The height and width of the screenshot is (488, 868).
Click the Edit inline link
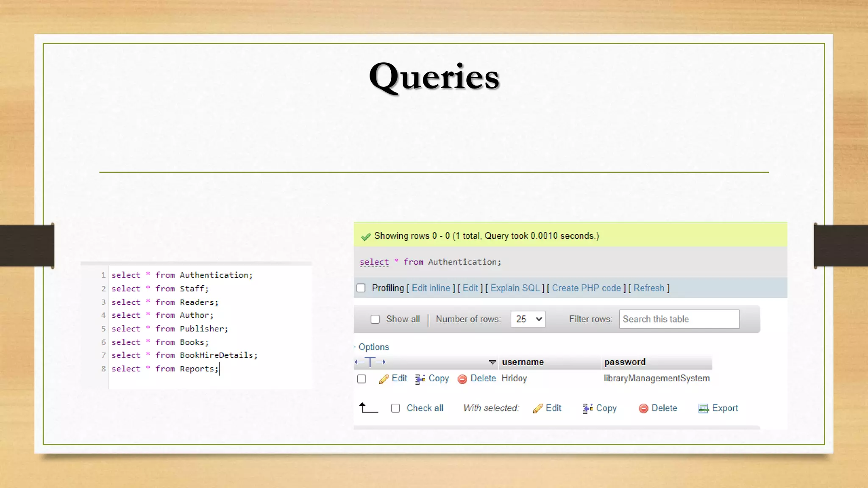click(431, 288)
